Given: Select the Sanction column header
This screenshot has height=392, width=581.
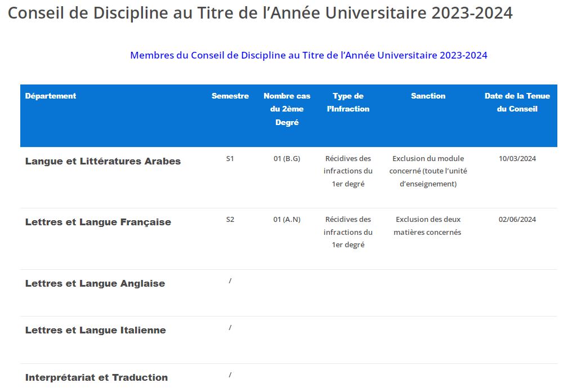Looking at the screenshot, I should [x=428, y=96].
